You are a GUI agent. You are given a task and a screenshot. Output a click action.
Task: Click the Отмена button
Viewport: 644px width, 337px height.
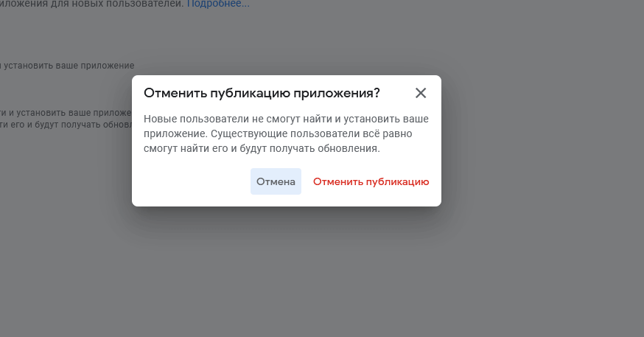pyautogui.click(x=276, y=181)
